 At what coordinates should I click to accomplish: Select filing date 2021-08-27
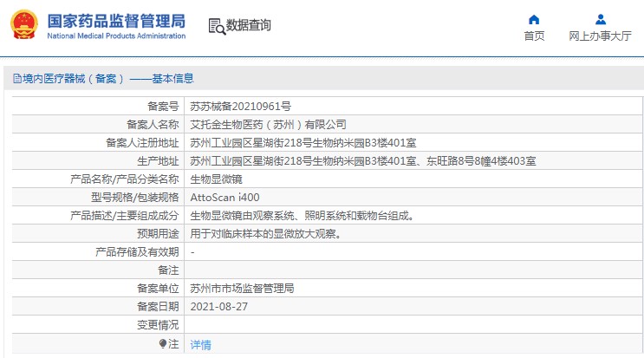tap(219, 307)
